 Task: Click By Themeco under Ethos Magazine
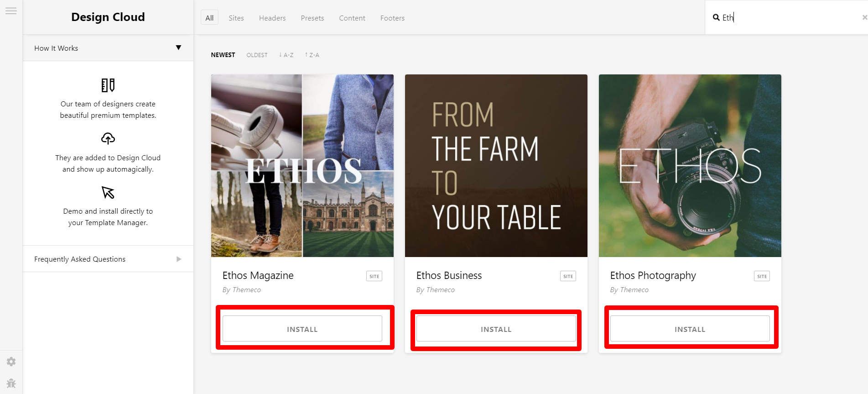pyautogui.click(x=242, y=290)
